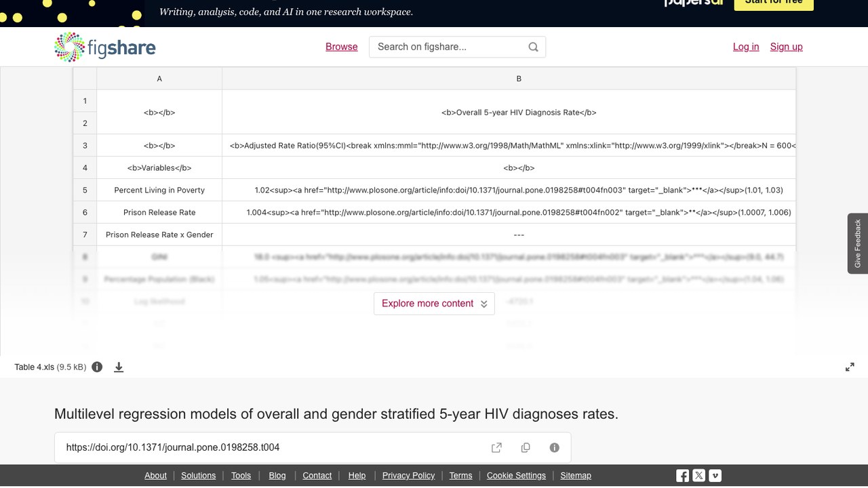Screen dimensions: 868x488
Task: Open figshare's Vimeo page
Action: point(715,476)
